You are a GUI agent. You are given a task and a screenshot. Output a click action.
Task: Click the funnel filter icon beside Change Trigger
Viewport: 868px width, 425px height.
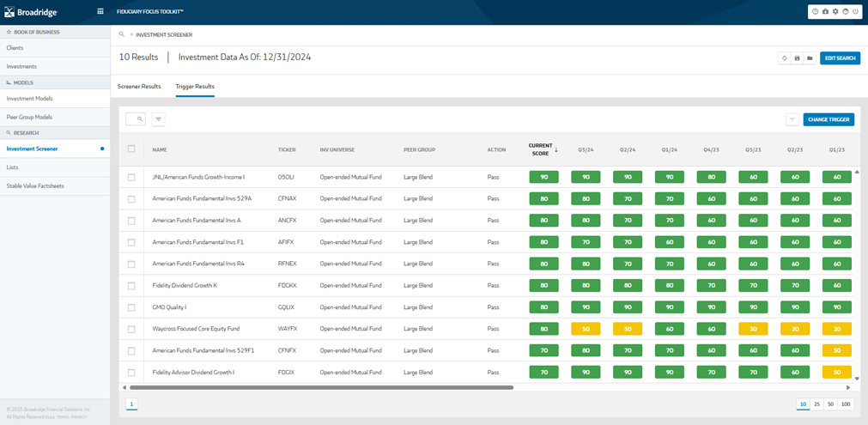pos(792,119)
